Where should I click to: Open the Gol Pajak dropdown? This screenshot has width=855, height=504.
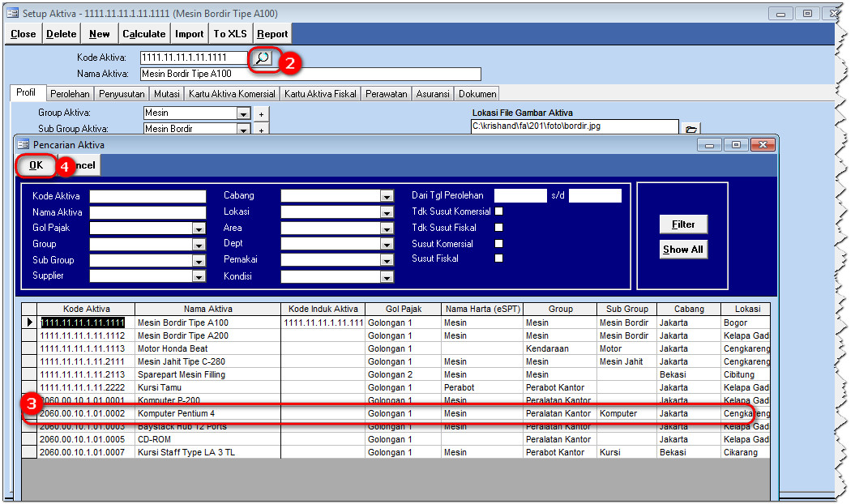pos(199,229)
